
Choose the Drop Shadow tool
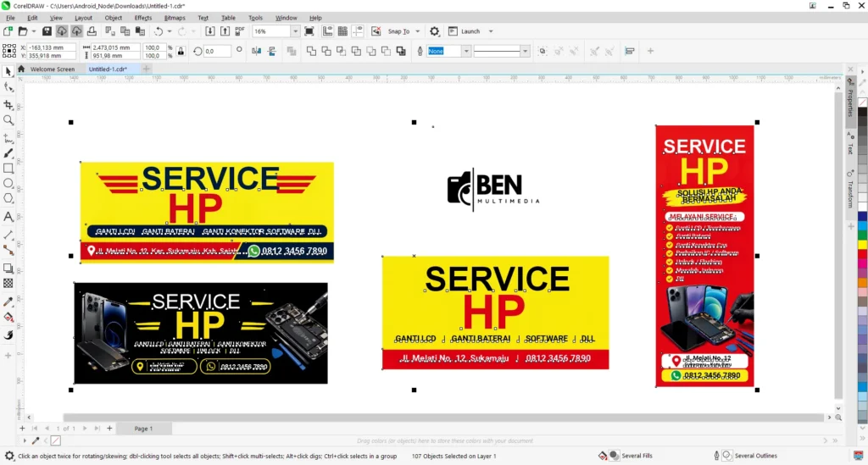coord(8,268)
